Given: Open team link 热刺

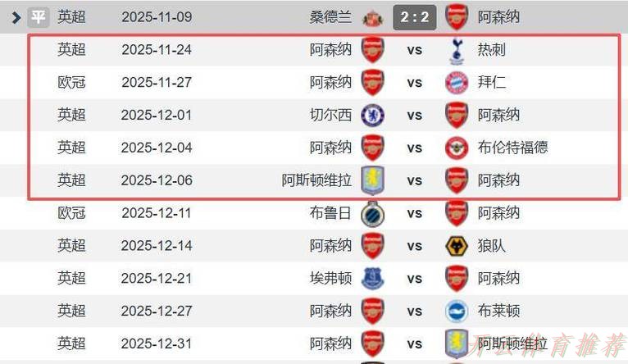Looking at the screenshot, I should tap(492, 50).
